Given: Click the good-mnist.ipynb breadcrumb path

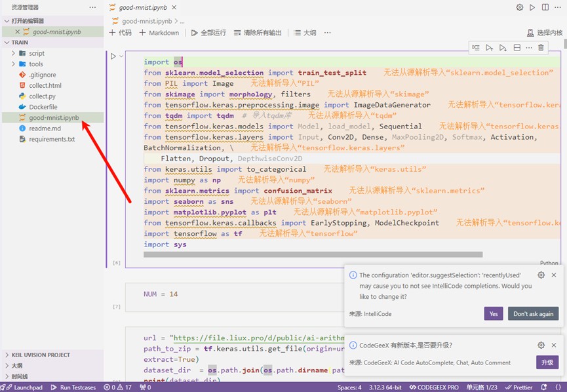Looking at the screenshot, I should pos(147,22).
